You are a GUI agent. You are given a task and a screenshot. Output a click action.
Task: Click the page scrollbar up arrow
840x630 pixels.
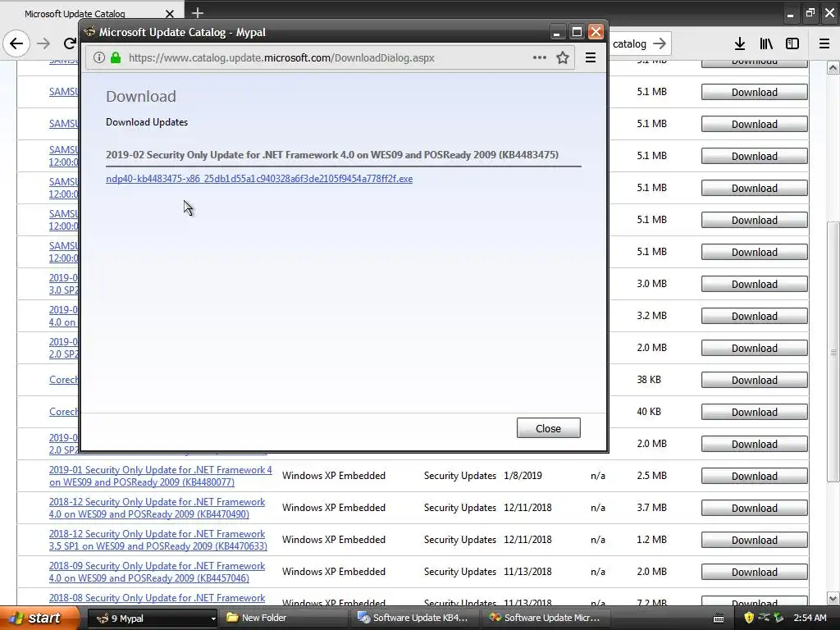(833, 67)
